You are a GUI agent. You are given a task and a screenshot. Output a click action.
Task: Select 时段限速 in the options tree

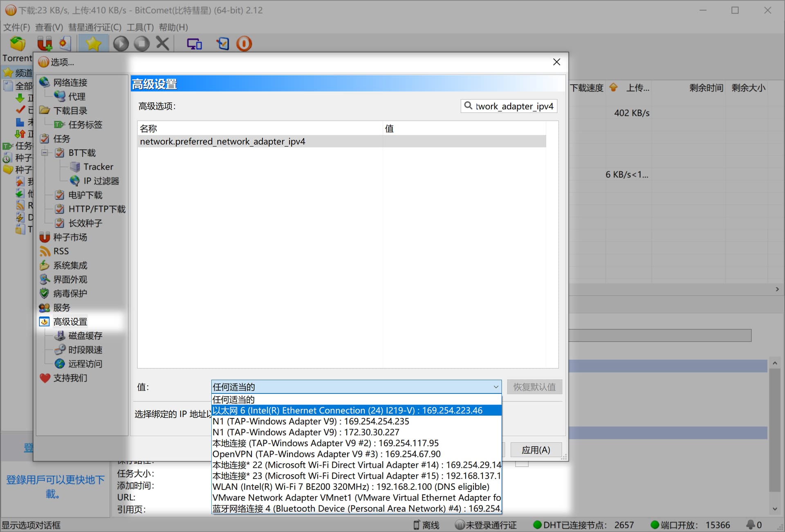pos(85,350)
